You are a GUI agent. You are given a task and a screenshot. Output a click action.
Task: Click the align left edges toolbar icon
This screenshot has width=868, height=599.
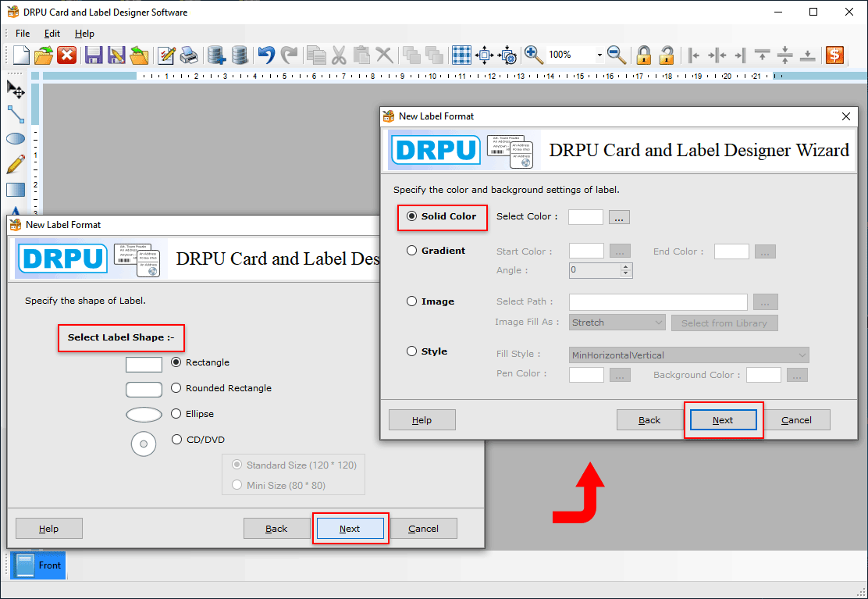click(694, 55)
